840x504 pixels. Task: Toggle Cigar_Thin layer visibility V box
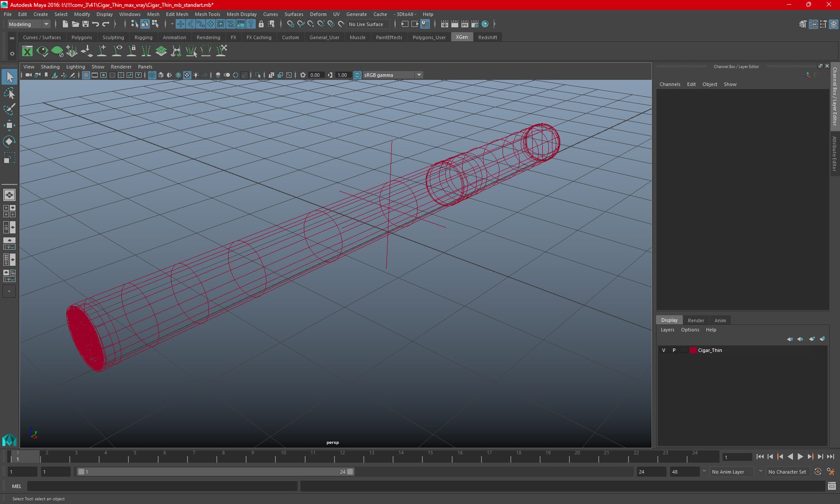pyautogui.click(x=664, y=350)
